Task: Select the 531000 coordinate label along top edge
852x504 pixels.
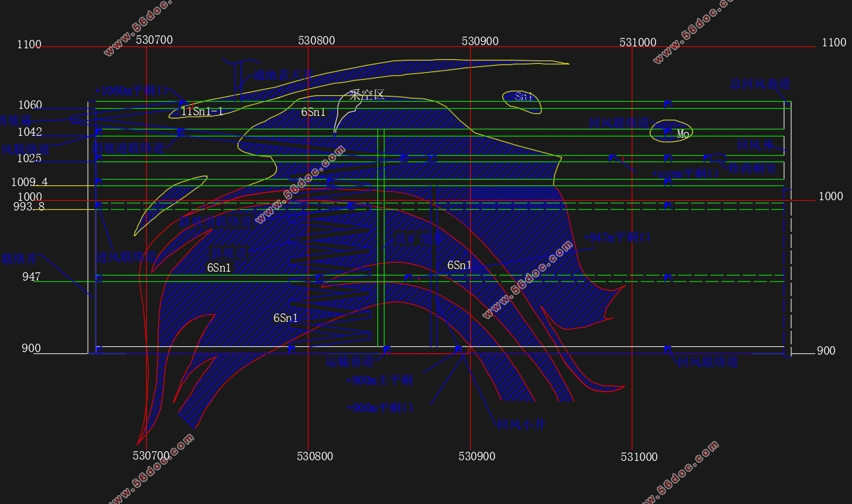Action: click(638, 42)
